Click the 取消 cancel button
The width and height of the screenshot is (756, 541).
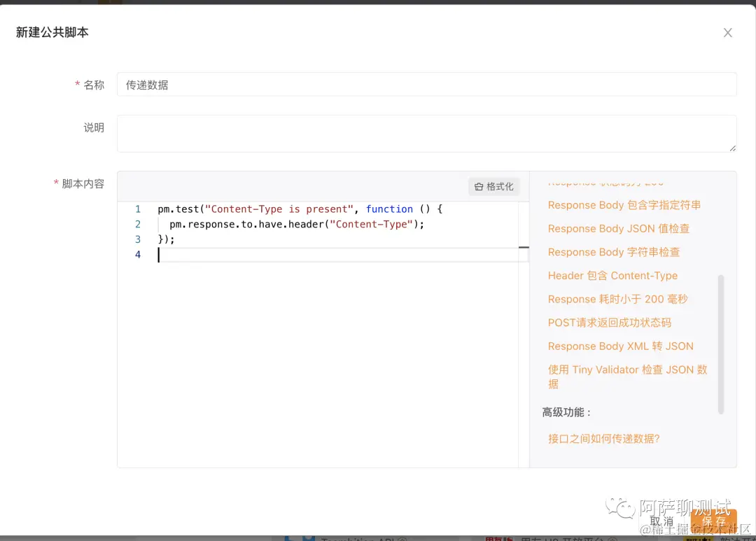pos(661,521)
